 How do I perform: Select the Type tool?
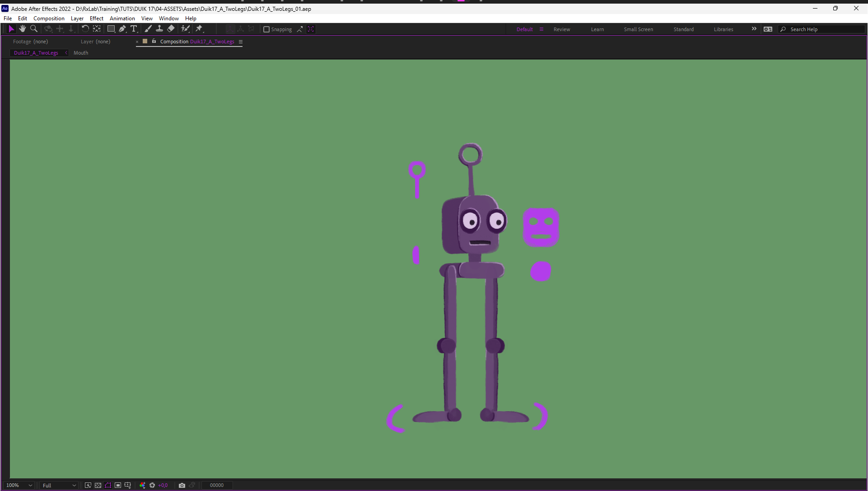pos(134,29)
